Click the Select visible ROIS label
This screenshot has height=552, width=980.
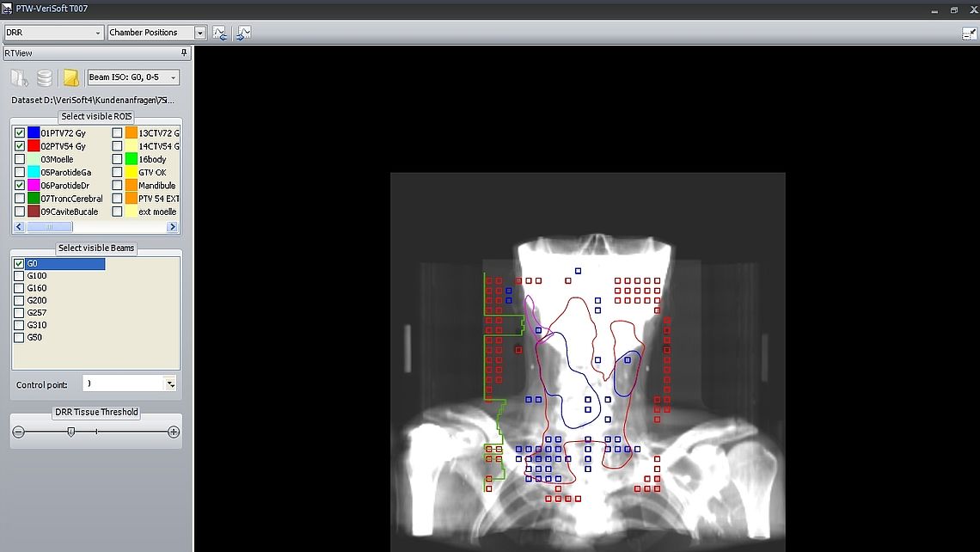95,116
